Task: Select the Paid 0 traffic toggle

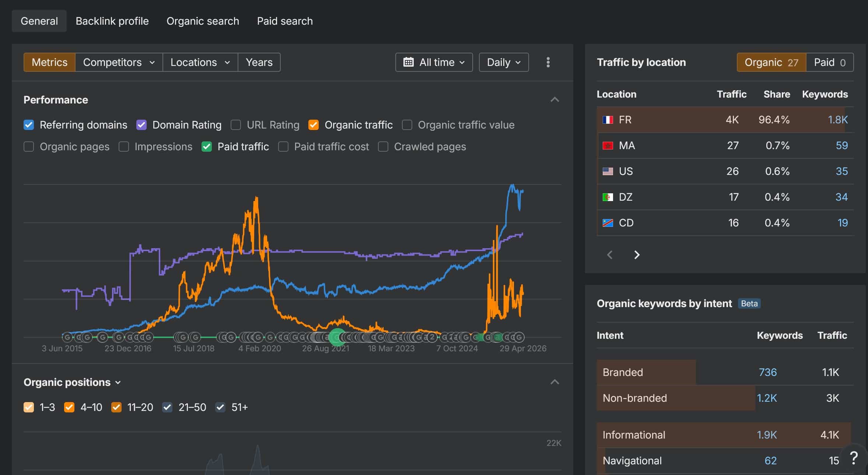Action: click(x=830, y=62)
